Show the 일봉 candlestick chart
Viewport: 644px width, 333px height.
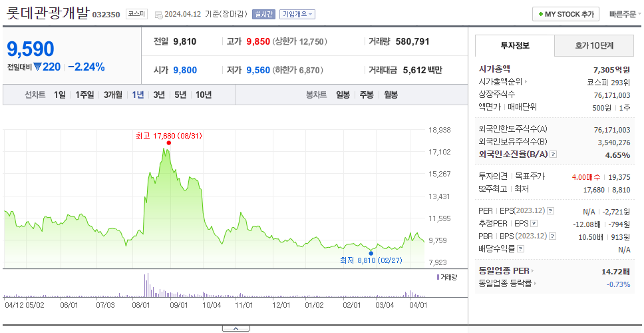[343, 95]
